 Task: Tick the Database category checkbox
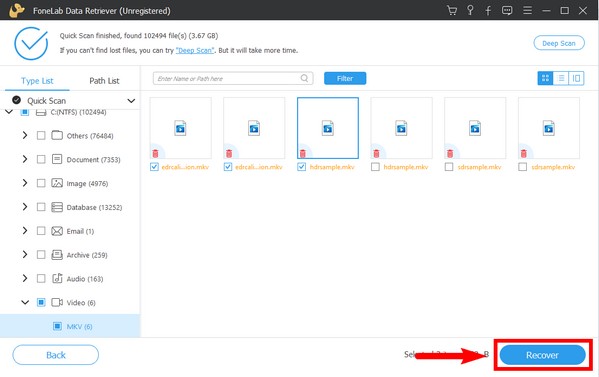click(41, 207)
